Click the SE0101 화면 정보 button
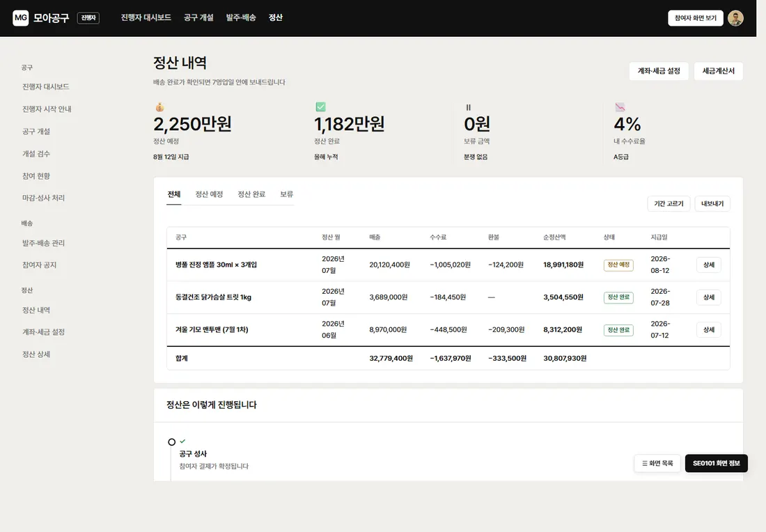The width and height of the screenshot is (766, 532). [x=716, y=463]
